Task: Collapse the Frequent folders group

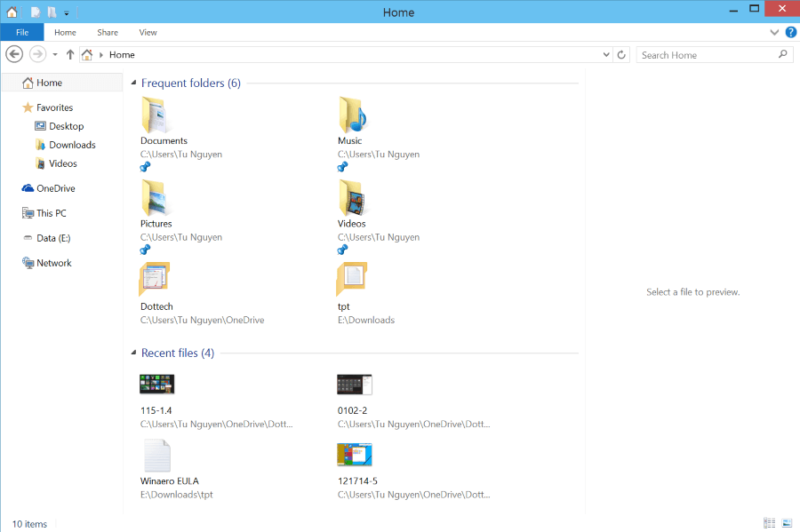Action: 133,83
